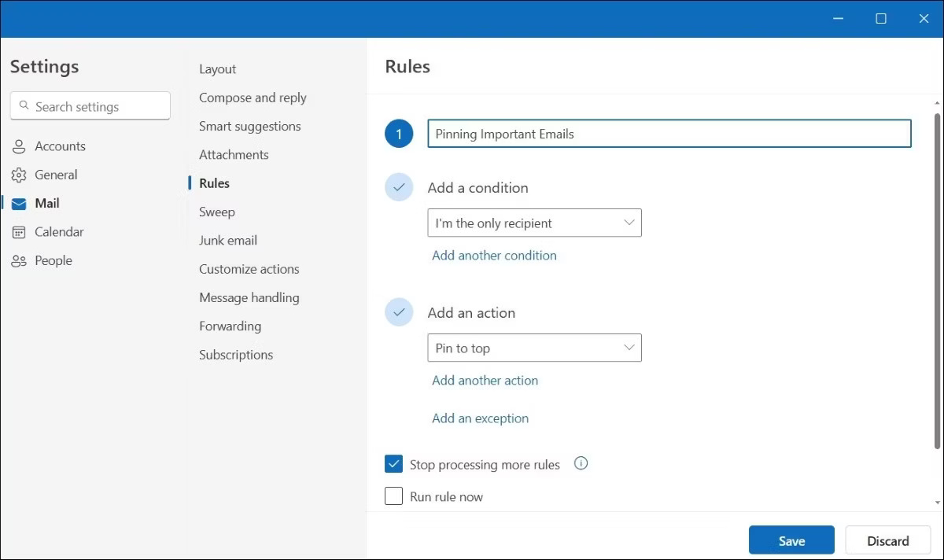Minimize the settings window
This screenshot has height=560, width=944.
(839, 19)
